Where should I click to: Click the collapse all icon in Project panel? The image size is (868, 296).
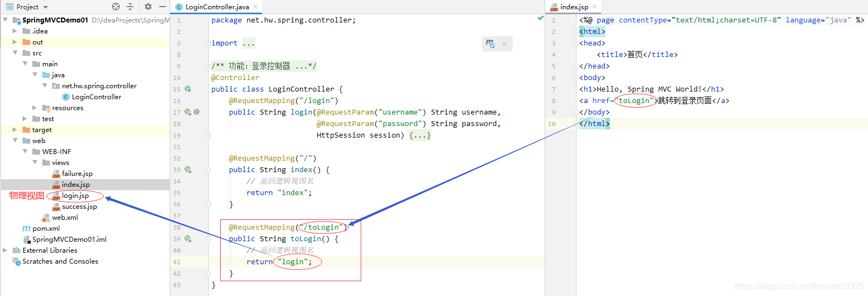(130, 7)
